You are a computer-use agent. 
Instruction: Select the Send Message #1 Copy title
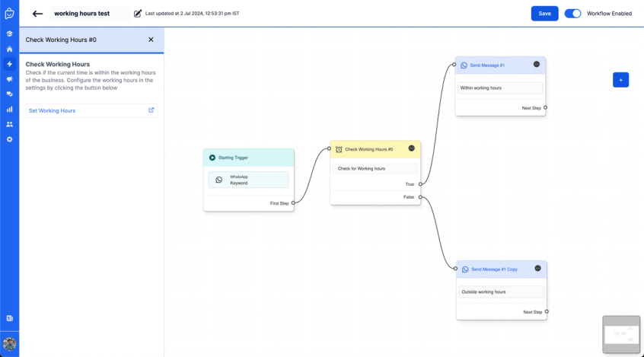tap(494, 269)
